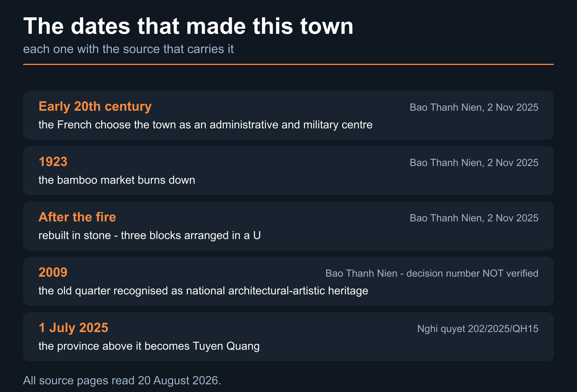This screenshot has height=392, width=577.
Task: Select the 2009 heritage timeline card background
Action: [x=288, y=281]
